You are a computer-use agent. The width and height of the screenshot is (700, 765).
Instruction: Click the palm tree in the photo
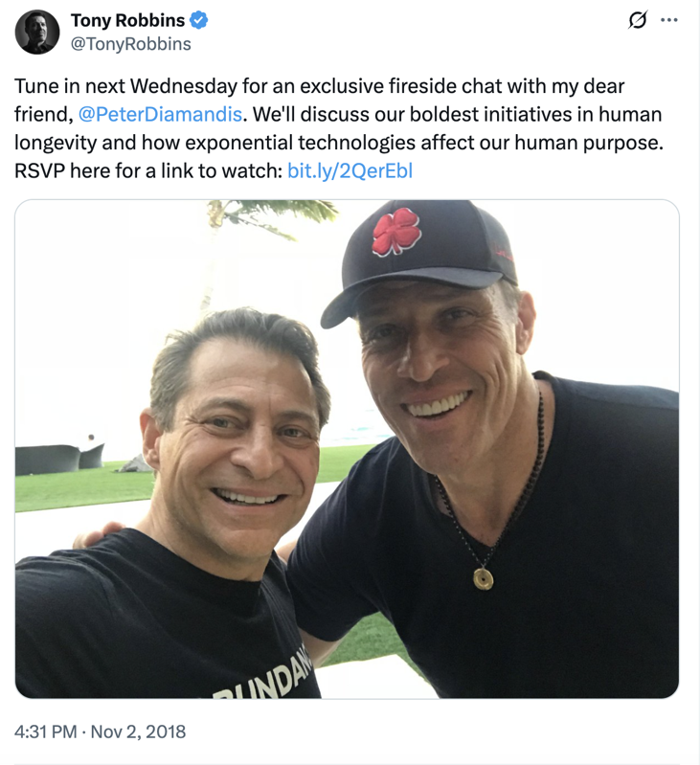[x=268, y=215]
